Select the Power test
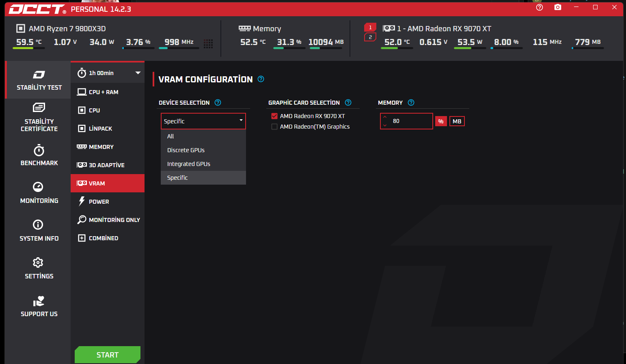 108,202
